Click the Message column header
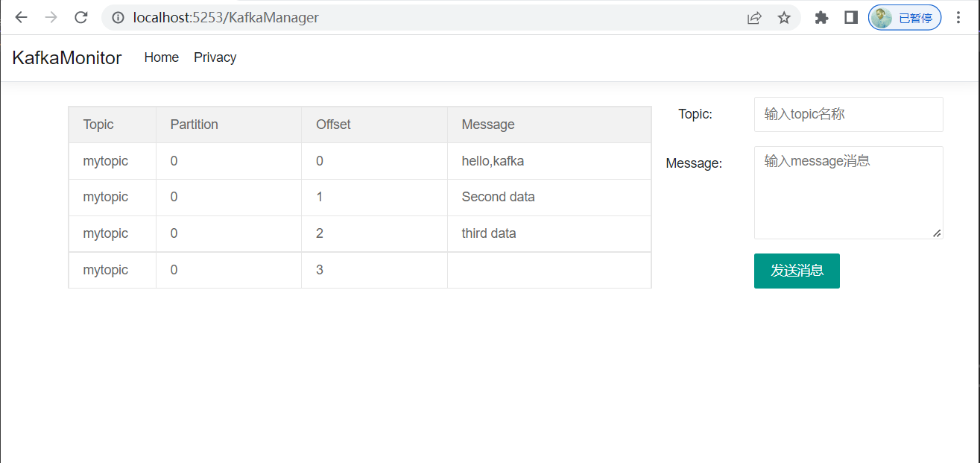 tap(549, 125)
